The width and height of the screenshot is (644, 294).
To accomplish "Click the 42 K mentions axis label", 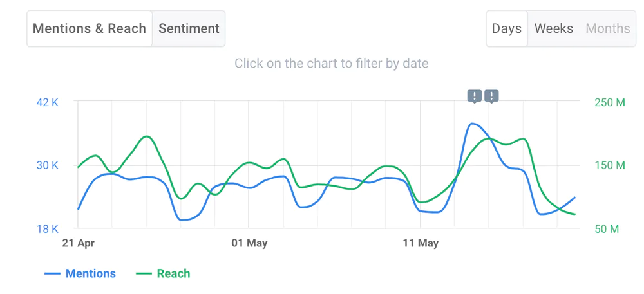I will click(46, 102).
